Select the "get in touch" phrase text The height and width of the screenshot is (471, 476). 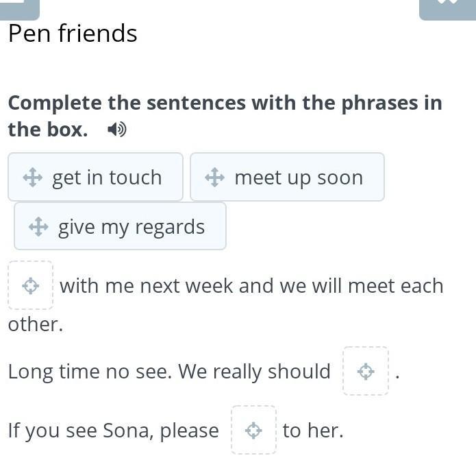107,178
